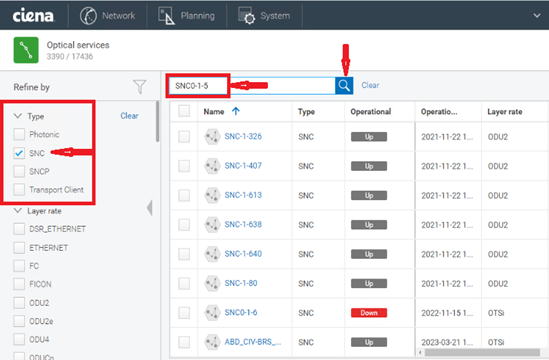Sort by the Operational column header
Screen dimensions: 549x360
pos(371,111)
